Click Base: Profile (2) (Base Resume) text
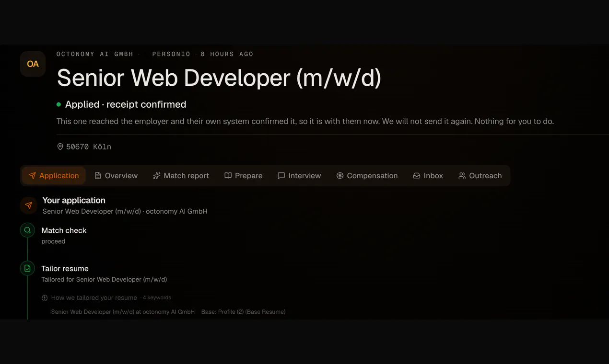Screen dimensions: 609x364 (x=243, y=312)
